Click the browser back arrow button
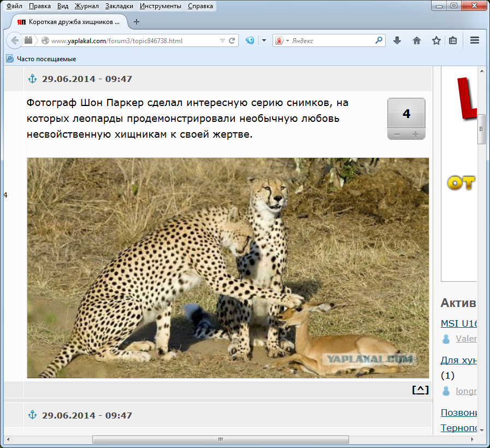The width and height of the screenshot is (490, 448). [x=15, y=40]
